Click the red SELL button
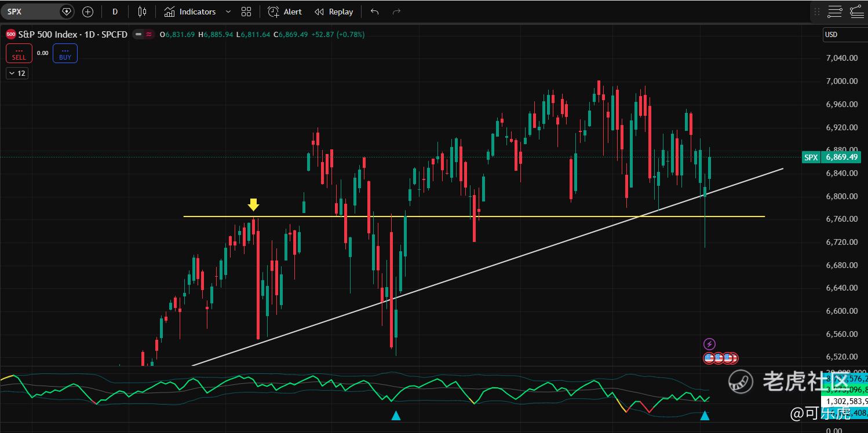 (19, 53)
